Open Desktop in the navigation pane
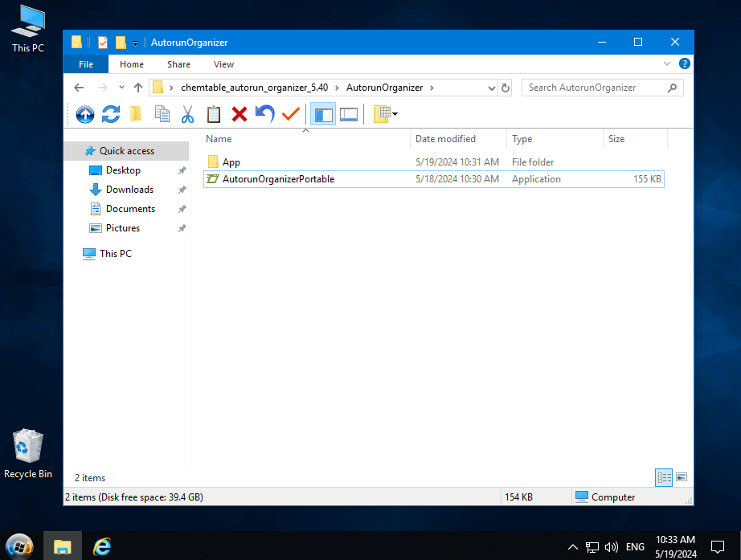The height and width of the screenshot is (560, 741). [123, 170]
